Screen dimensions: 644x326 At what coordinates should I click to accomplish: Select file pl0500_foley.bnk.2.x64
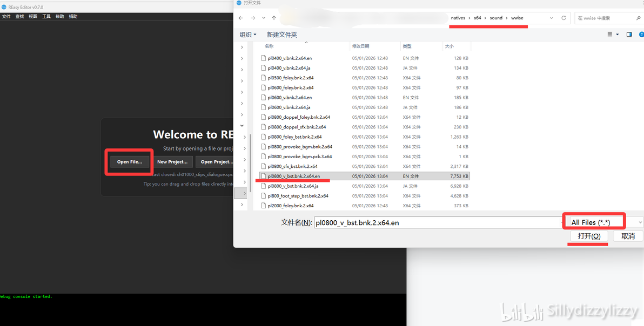290,78
